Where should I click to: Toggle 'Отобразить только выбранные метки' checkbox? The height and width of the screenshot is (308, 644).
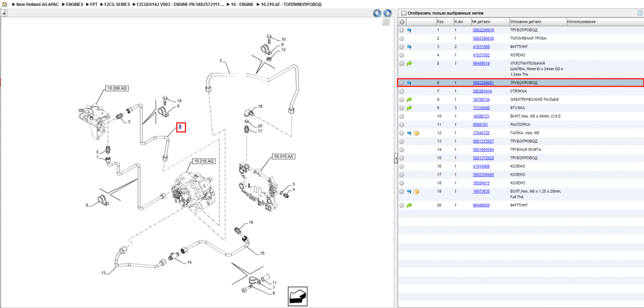pos(403,13)
